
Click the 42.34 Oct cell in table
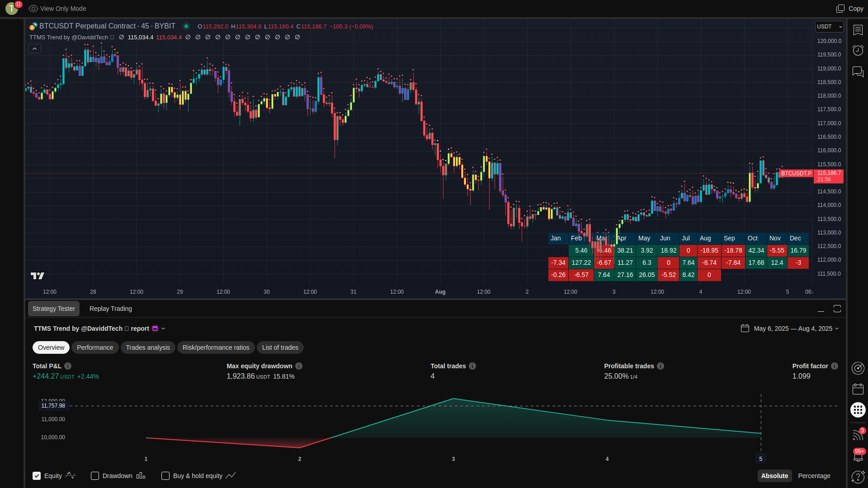pos(756,250)
